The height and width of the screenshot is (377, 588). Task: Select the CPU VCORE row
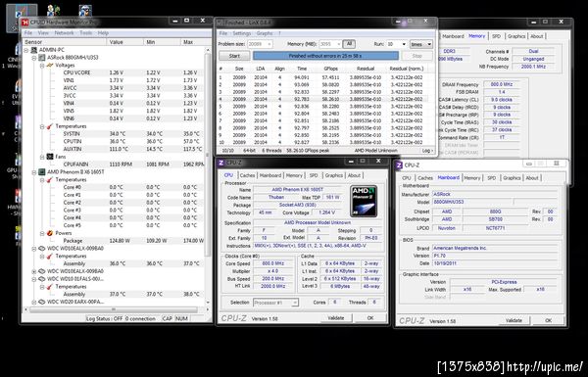click(115, 72)
